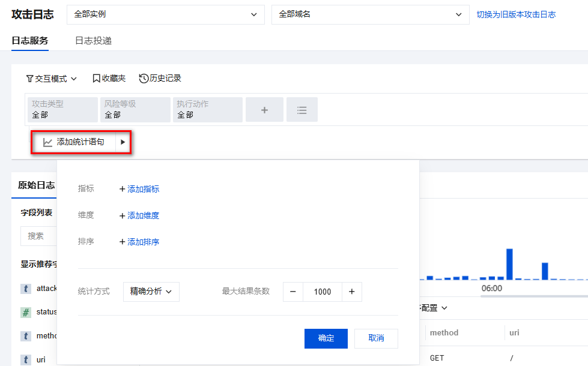Increase 最大结果条数 with plus stepper
The width and height of the screenshot is (588, 366).
coord(351,292)
